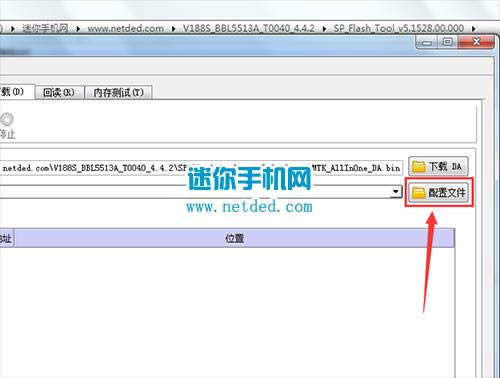Minimize the flash tool window
The height and width of the screenshot is (378, 500).
[x=427, y=42]
